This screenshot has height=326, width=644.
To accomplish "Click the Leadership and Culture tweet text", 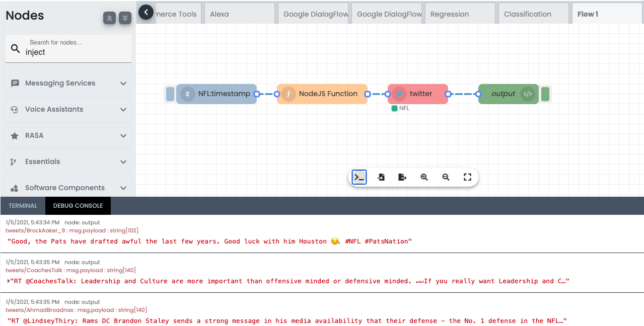I will point(290,281).
